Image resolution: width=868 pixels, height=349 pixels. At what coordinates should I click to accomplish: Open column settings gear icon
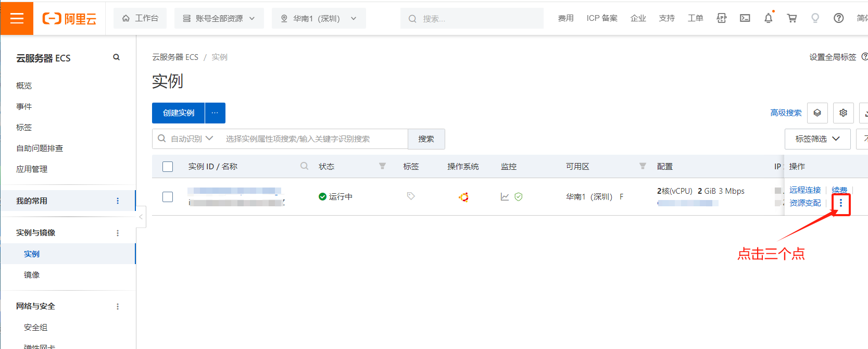point(844,113)
